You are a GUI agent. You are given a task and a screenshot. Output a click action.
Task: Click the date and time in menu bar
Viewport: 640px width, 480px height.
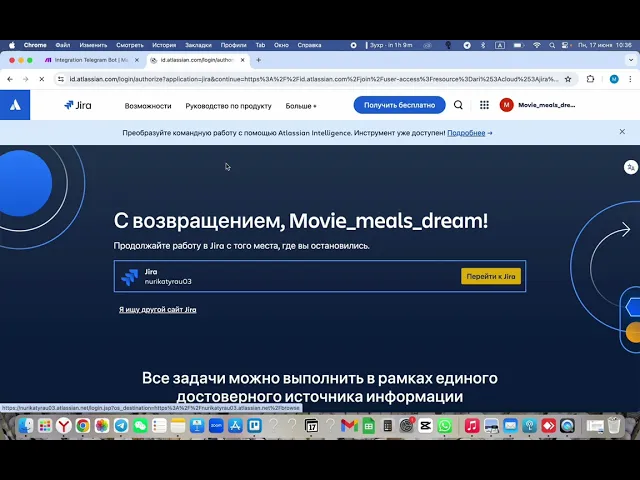click(605, 45)
